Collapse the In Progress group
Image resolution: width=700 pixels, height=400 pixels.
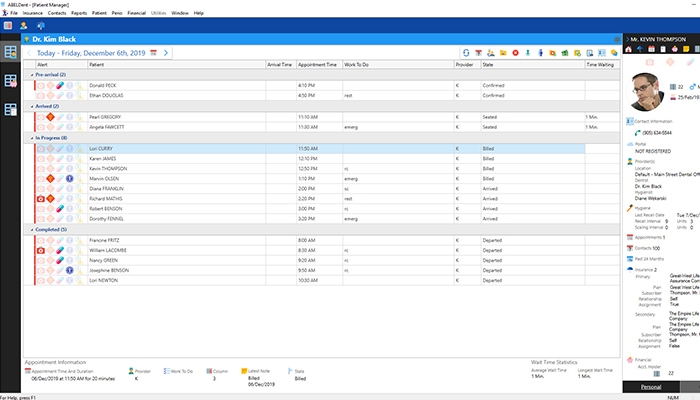[31, 138]
